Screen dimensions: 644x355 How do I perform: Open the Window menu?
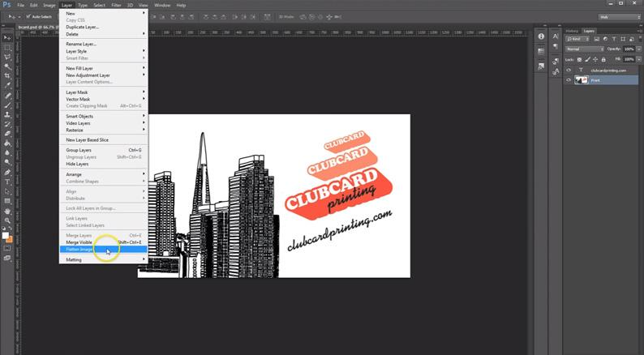coord(162,6)
